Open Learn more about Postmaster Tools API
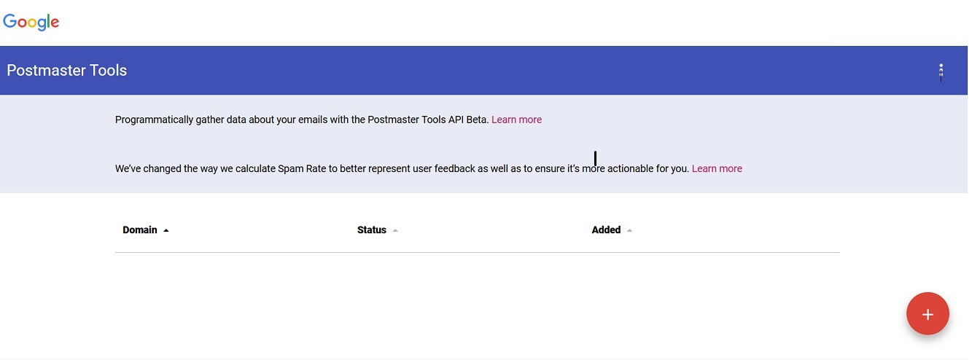Screen dimensions: 980x360 click(x=516, y=120)
